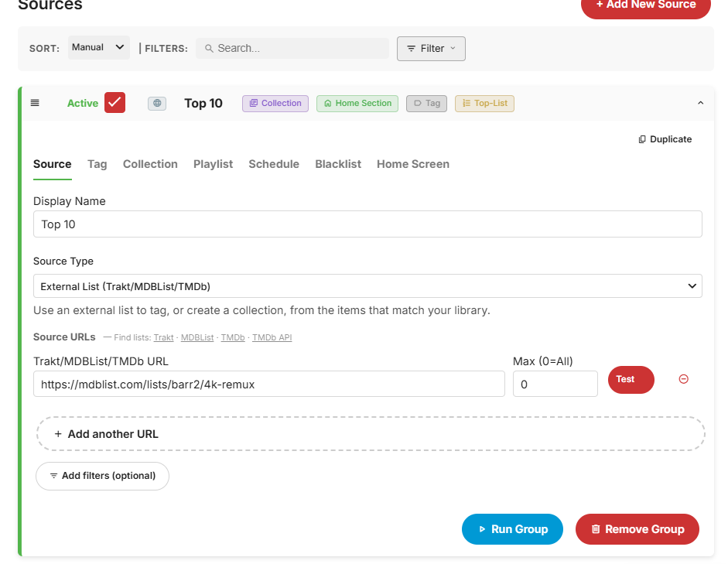The width and height of the screenshot is (728, 564).
Task: Test the mdblist URL
Action: point(631,380)
